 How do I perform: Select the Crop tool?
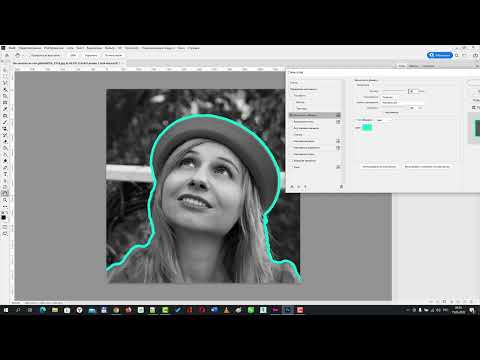[5, 96]
